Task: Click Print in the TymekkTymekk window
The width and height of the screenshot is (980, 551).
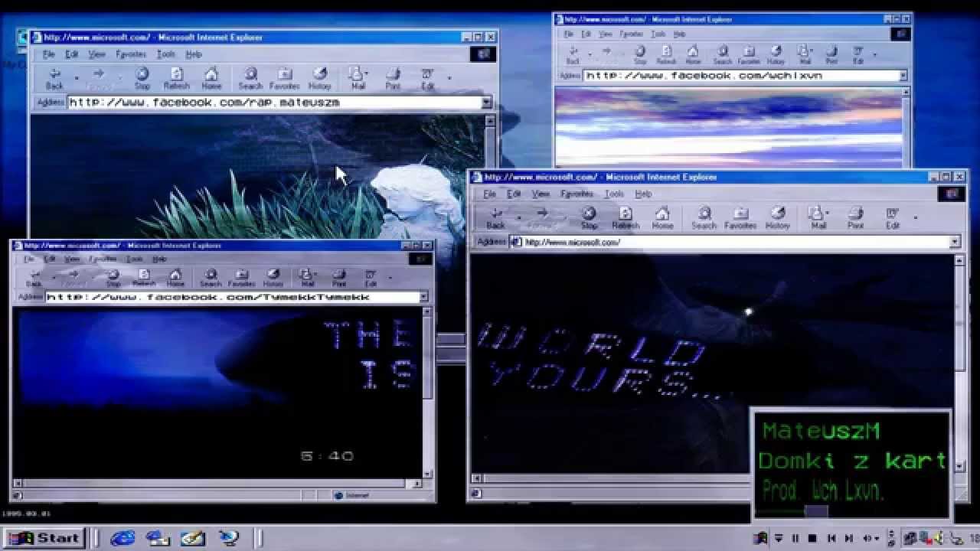Action: [339, 278]
